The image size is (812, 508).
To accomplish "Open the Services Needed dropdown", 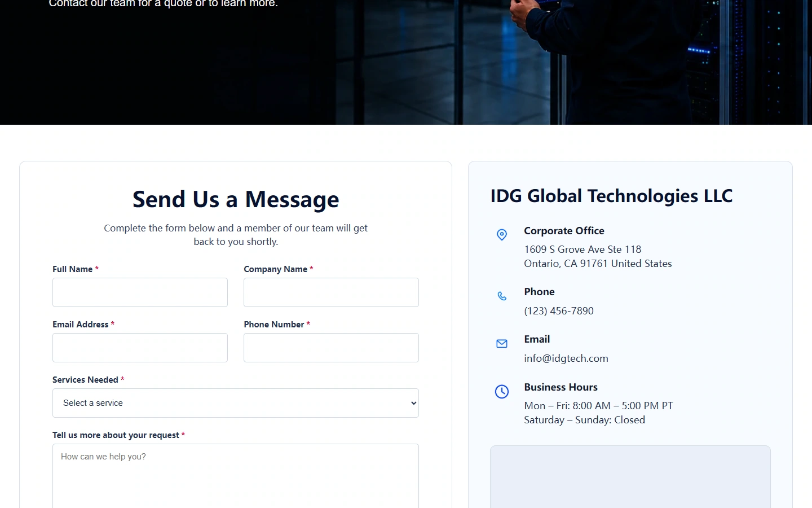I will point(236,403).
